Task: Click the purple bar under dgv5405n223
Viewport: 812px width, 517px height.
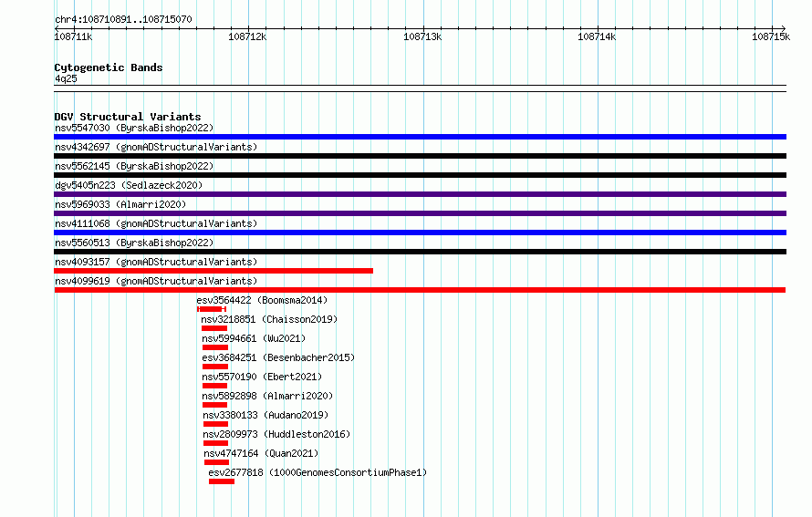Action: click(x=420, y=194)
